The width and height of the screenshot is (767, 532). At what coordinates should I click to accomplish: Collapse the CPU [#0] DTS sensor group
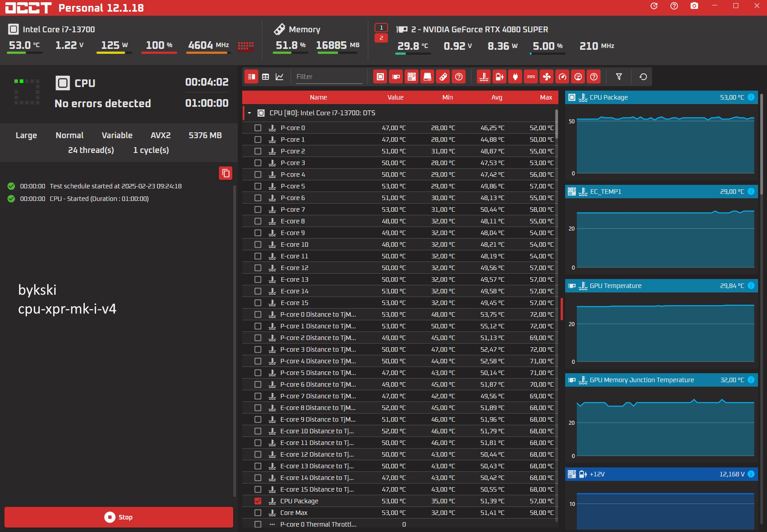[249, 113]
